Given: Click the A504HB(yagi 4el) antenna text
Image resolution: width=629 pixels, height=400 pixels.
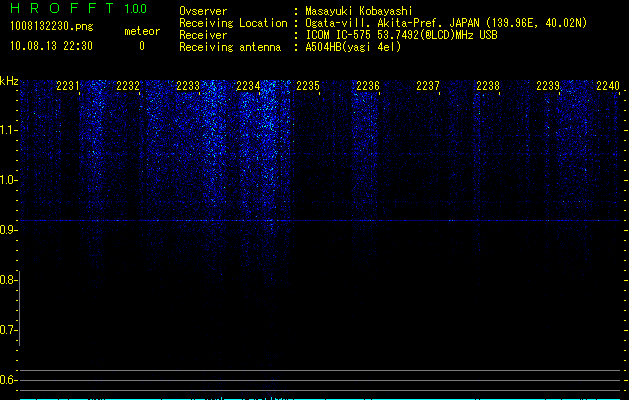Looking at the screenshot, I should (353, 47).
